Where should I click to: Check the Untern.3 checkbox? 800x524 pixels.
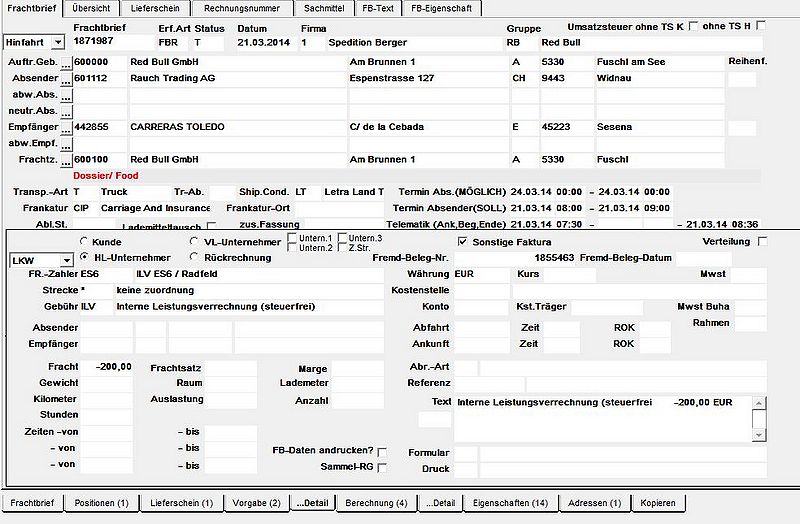click(342, 238)
